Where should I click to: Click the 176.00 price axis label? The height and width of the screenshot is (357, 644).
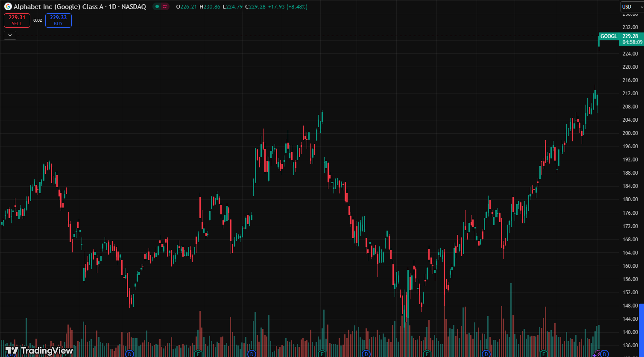(x=630, y=213)
